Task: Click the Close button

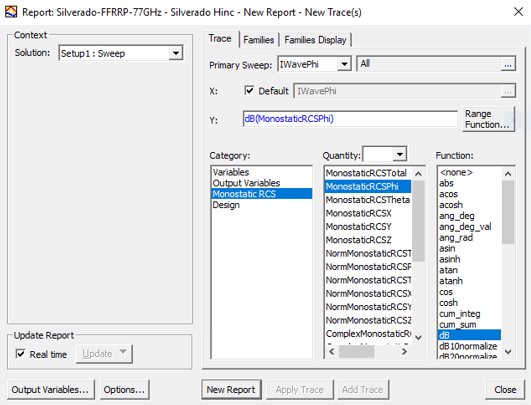Action: (x=505, y=390)
